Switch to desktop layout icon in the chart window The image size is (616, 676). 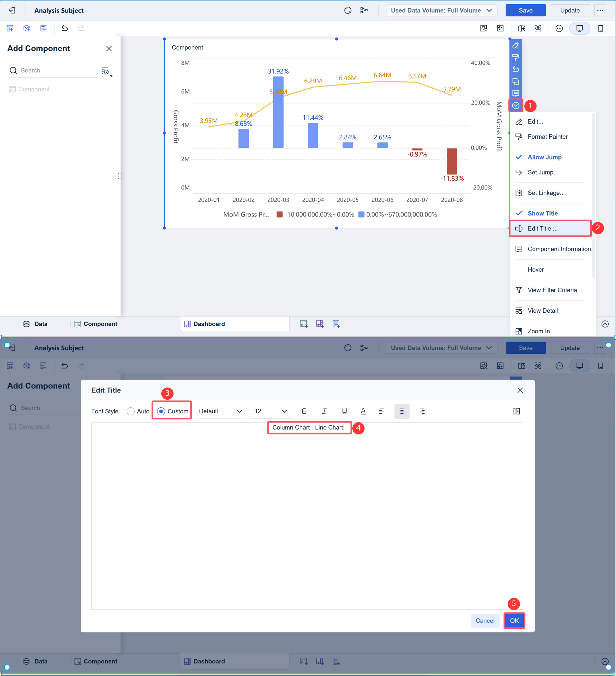click(x=580, y=28)
